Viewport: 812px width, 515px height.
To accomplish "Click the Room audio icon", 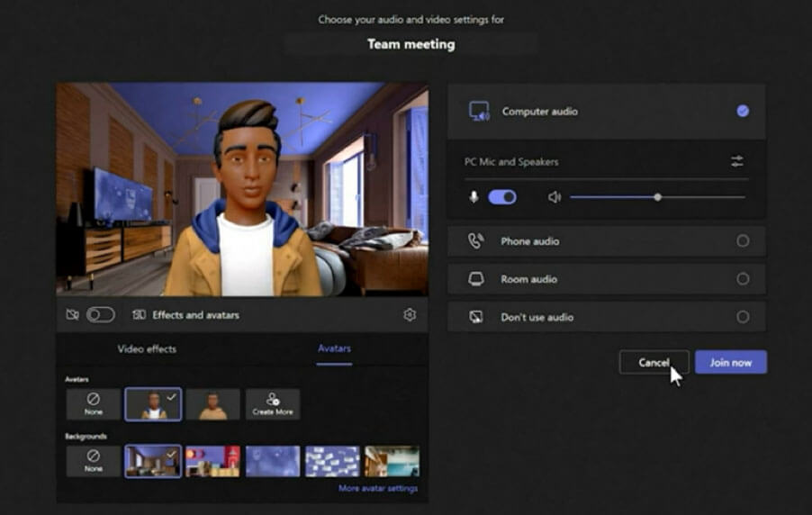I will tap(476, 279).
